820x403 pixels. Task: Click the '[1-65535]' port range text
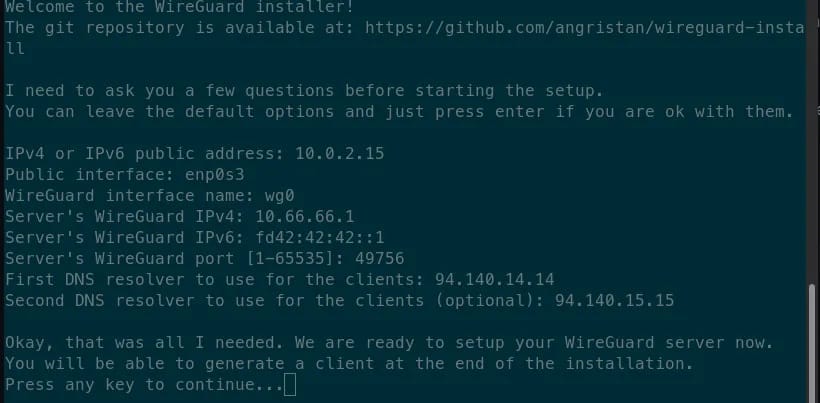[x=295, y=258]
